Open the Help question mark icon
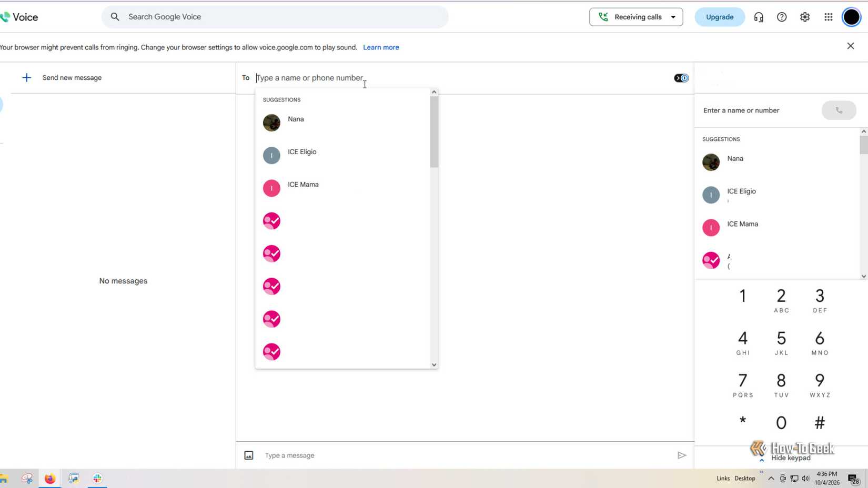868x488 pixels. (x=782, y=17)
